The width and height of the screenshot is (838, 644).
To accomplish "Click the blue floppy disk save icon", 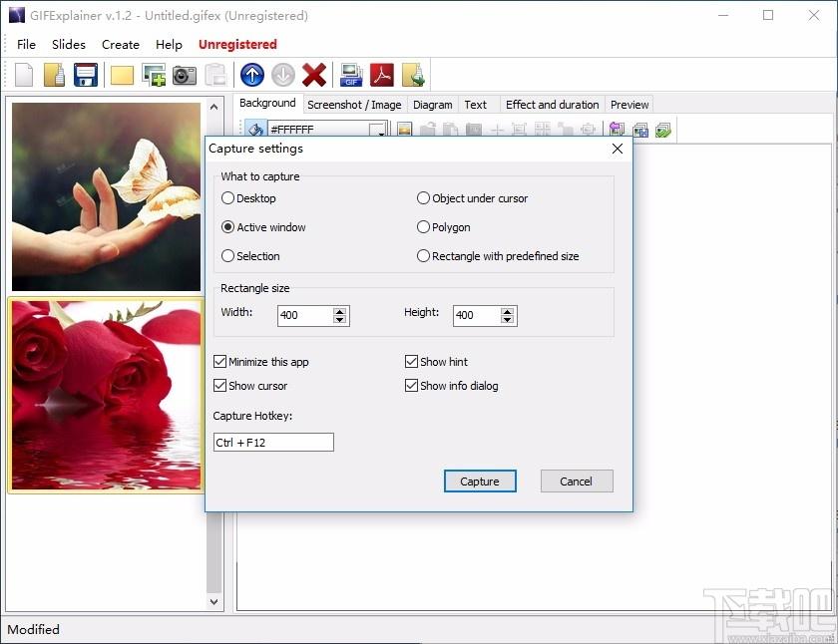I will pyautogui.click(x=86, y=75).
